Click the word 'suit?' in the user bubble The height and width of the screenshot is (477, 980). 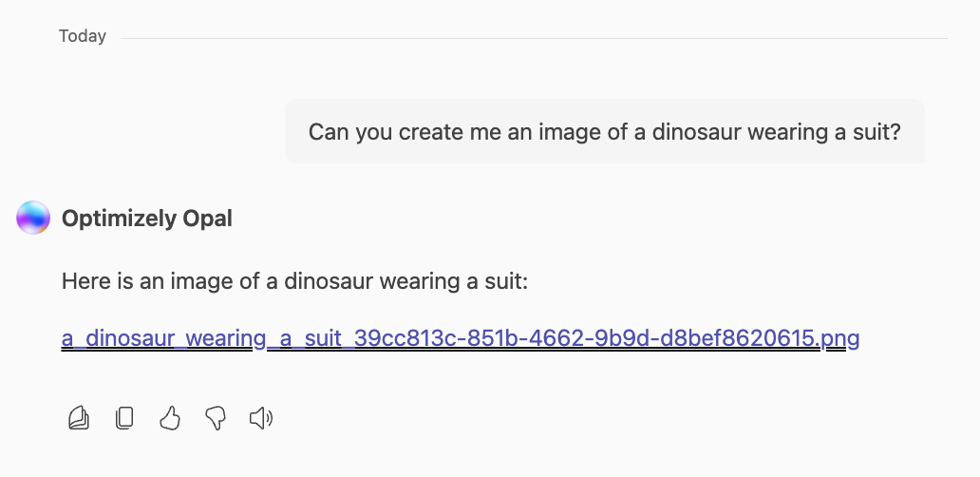tap(876, 131)
